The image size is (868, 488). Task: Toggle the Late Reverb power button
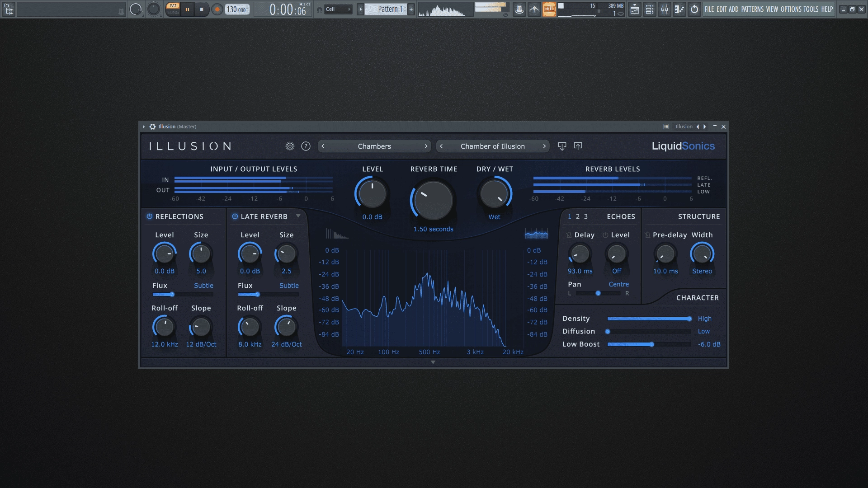tap(235, 216)
